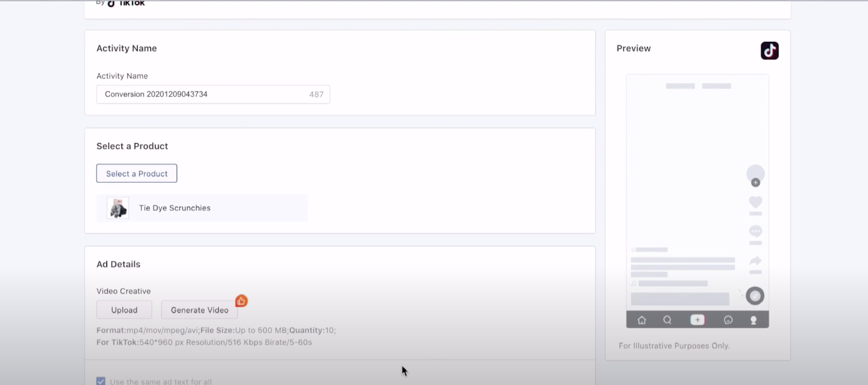The width and height of the screenshot is (868, 385).
Task: Tap the profile avatar in the preview
Action: point(755,174)
